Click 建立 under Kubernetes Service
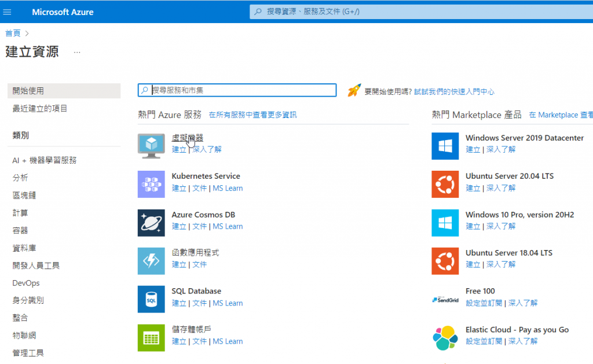 point(179,188)
